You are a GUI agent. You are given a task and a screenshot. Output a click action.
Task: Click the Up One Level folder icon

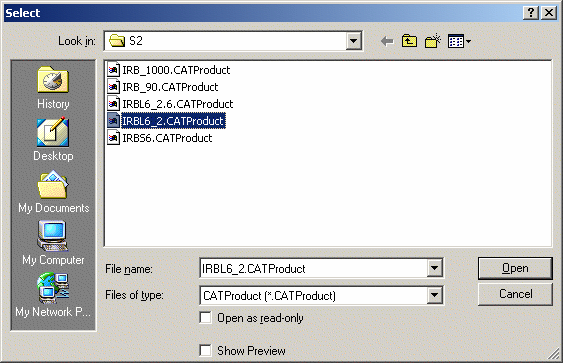point(409,41)
